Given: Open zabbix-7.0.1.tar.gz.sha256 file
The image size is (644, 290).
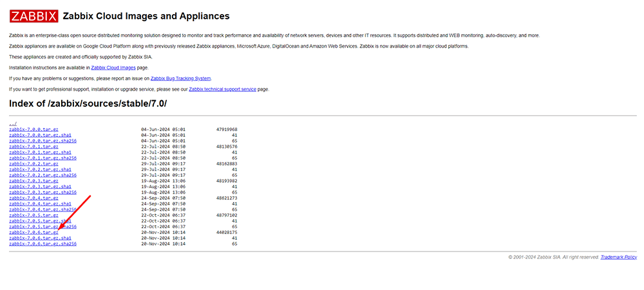Looking at the screenshot, I should (43, 158).
